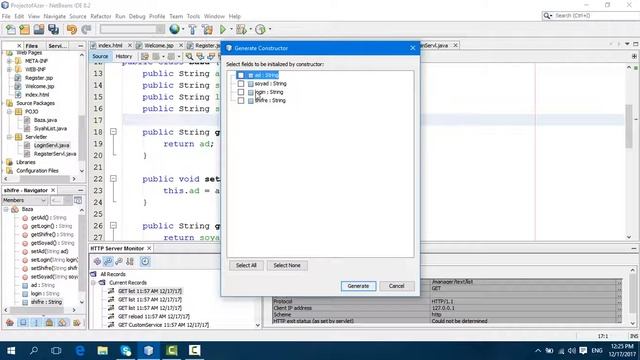Viewport: 640px width, 360px height.
Task: Click the Generate button
Action: point(358,286)
